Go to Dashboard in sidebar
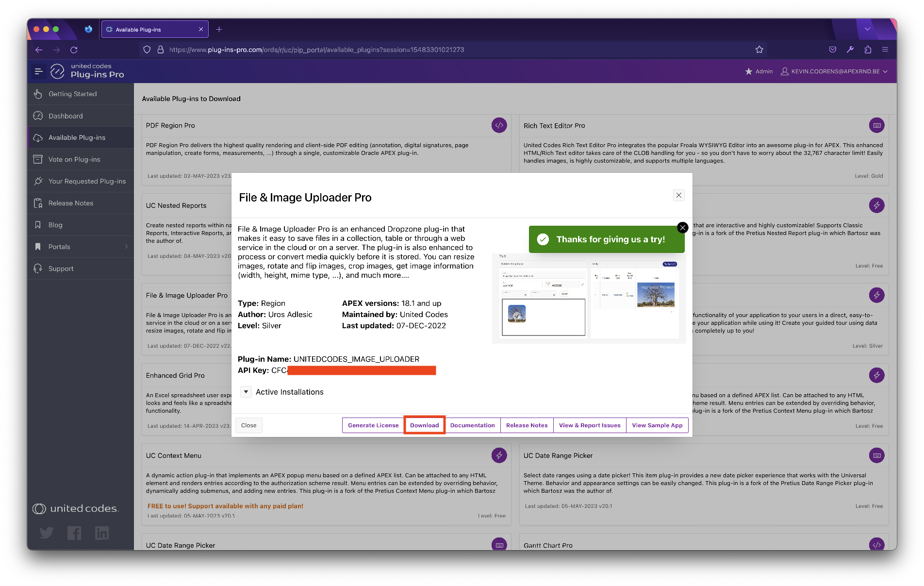The image size is (924, 586). point(81,116)
